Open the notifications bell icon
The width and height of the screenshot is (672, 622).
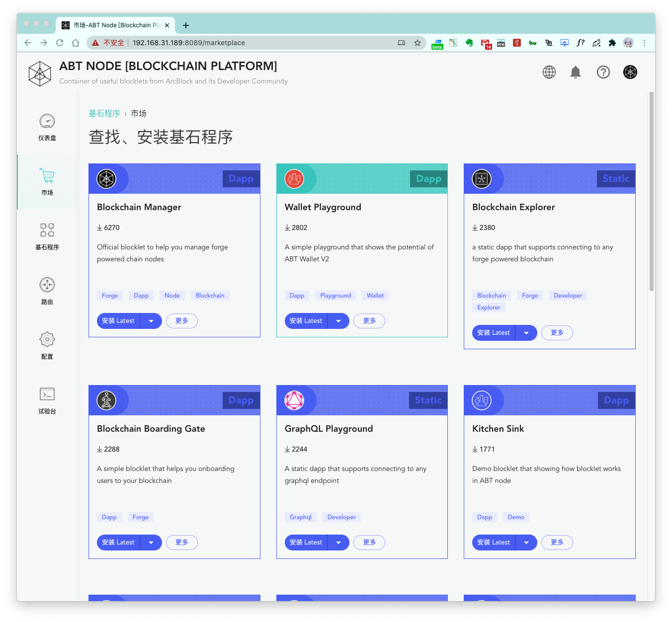pyautogui.click(x=576, y=72)
